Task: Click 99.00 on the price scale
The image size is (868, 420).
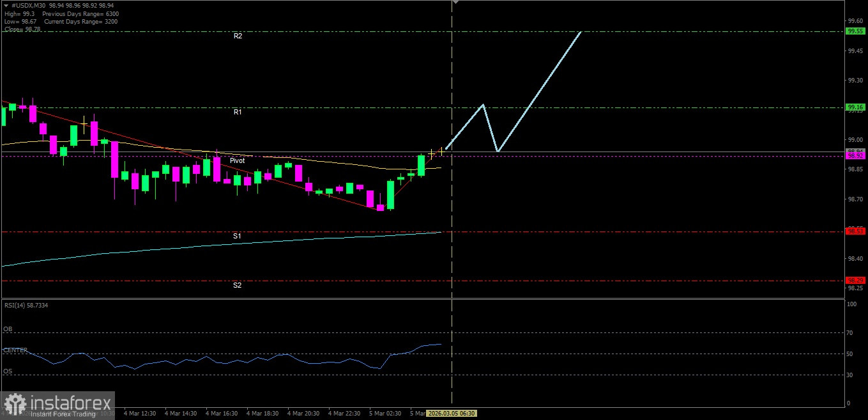Action: coord(855,139)
